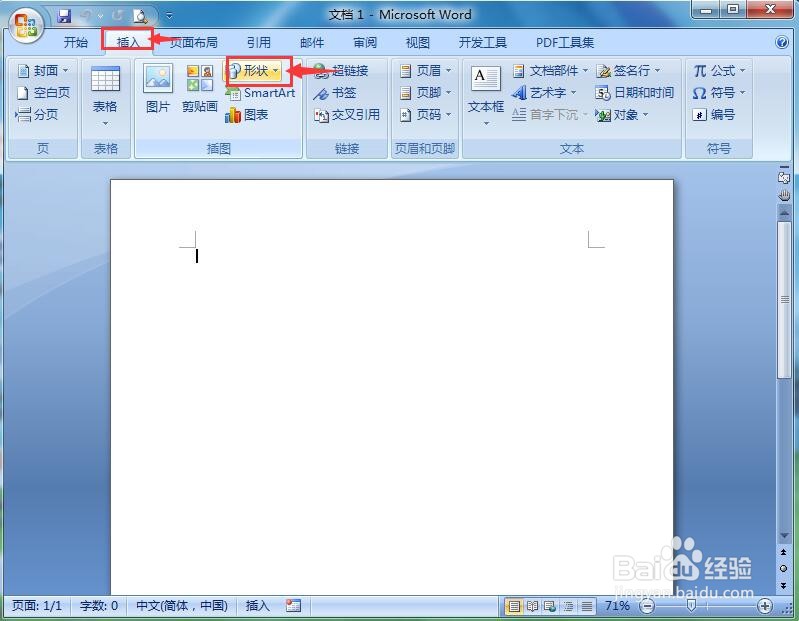Open the PDF工具集 tab
799x621 pixels.
tap(565, 42)
